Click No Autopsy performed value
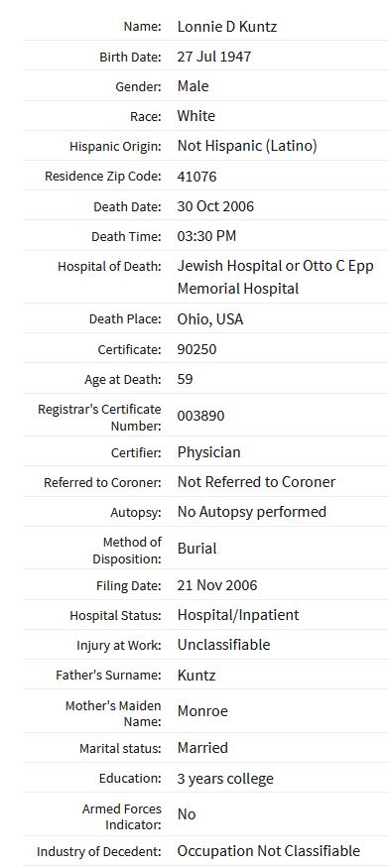389x868 pixels. tap(252, 512)
